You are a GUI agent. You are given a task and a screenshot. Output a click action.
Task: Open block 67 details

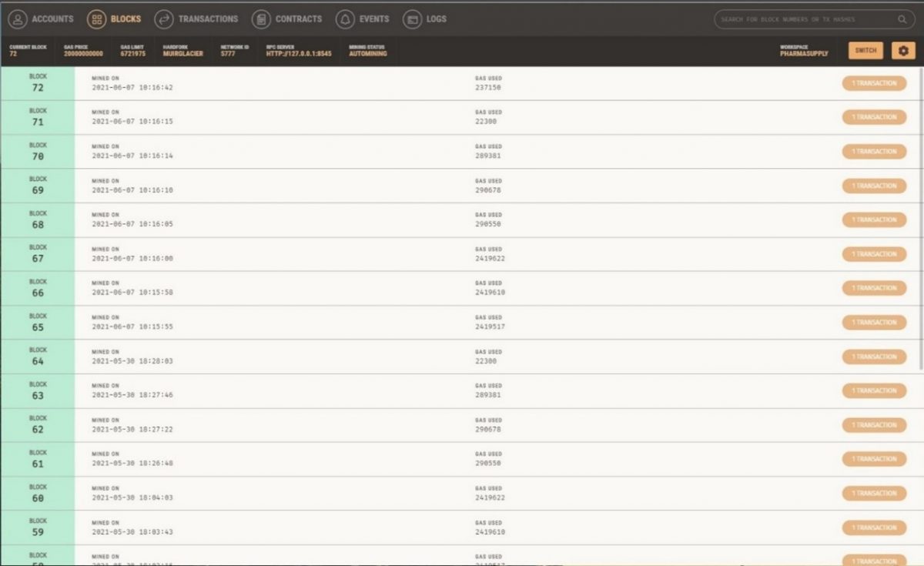click(x=38, y=254)
